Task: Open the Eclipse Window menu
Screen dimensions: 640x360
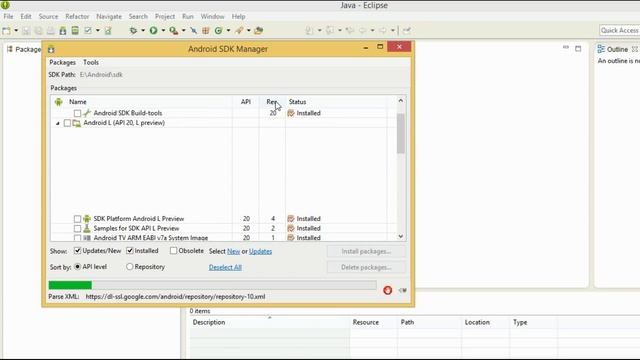Action: 213,17
